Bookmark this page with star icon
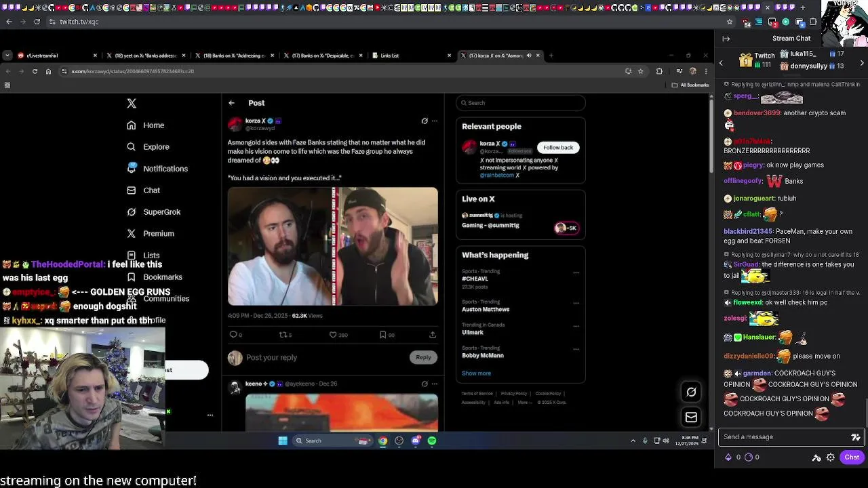Image resolution: width=868 pixels, height=488 pixels. tap(640, 71)
